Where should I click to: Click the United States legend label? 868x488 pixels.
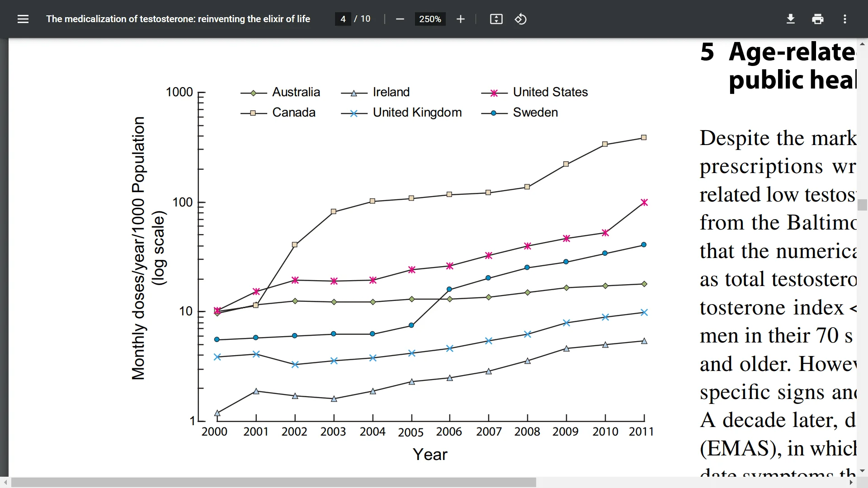point(550,92)
